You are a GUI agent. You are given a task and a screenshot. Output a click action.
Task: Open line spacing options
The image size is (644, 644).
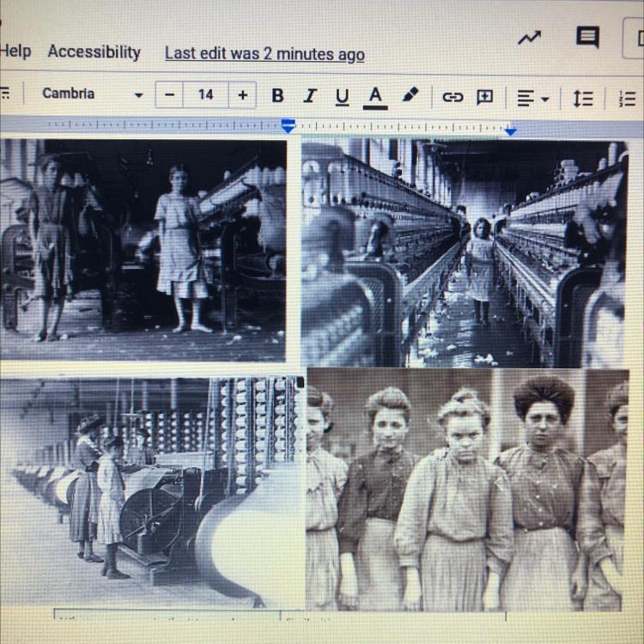tap(583, 99)
